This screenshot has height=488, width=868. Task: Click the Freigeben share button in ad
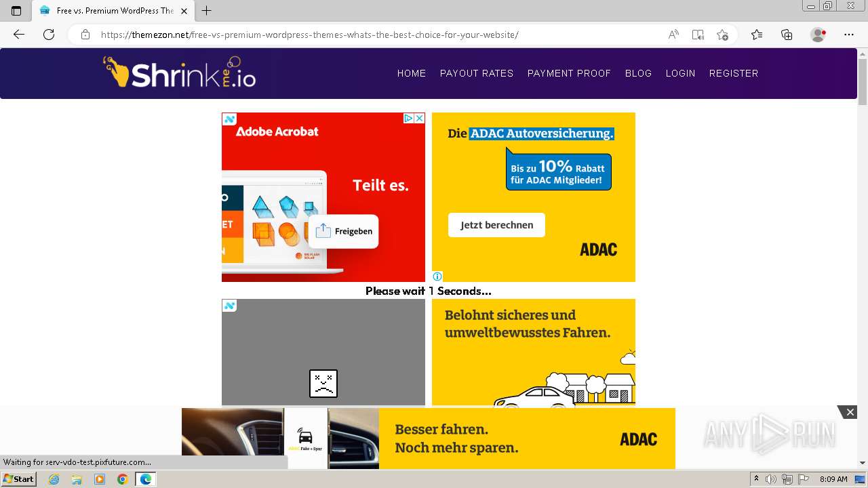pyautogui.click(x=344, y=231)
